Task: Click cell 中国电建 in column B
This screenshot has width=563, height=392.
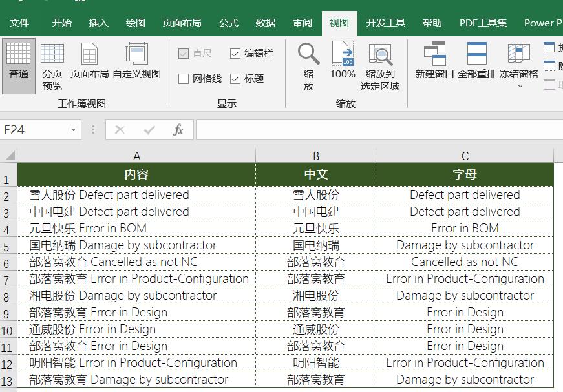Action: coord(316,212)
